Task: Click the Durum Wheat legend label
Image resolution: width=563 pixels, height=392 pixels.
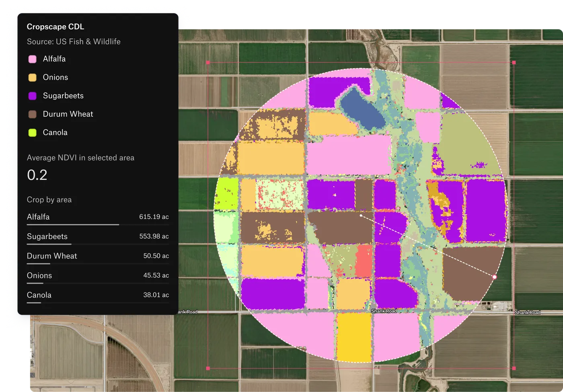Action: point(68,114)
